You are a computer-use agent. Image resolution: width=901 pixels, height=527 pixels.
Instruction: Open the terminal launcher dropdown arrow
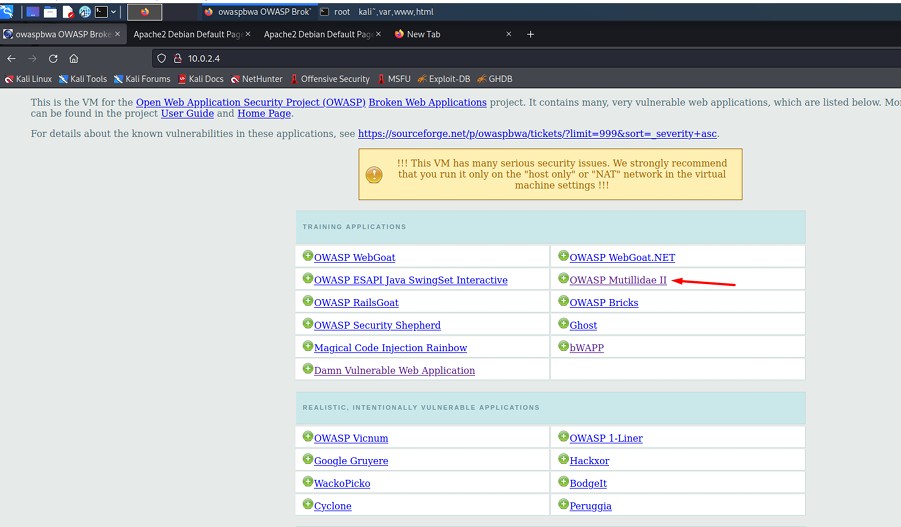tap(113, 11)
